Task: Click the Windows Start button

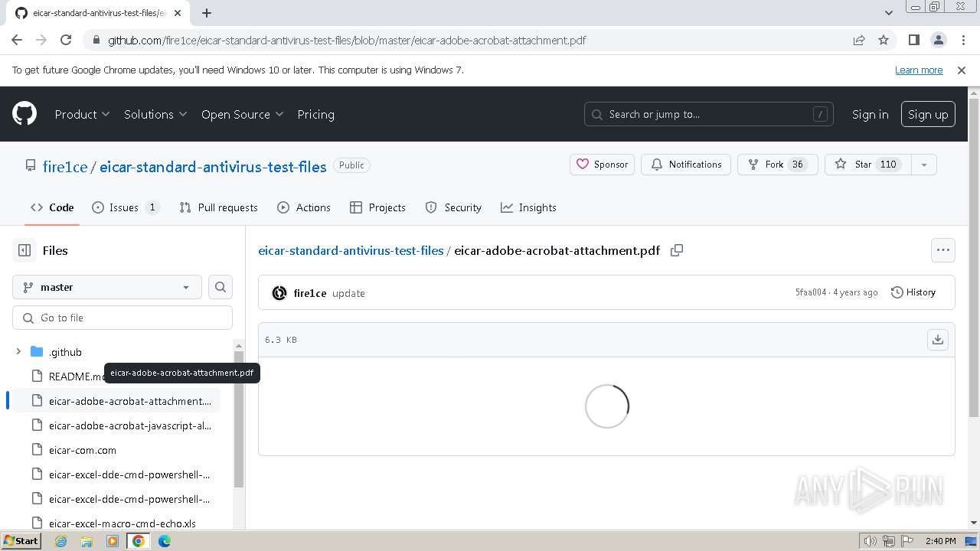Action: [21, 541]
